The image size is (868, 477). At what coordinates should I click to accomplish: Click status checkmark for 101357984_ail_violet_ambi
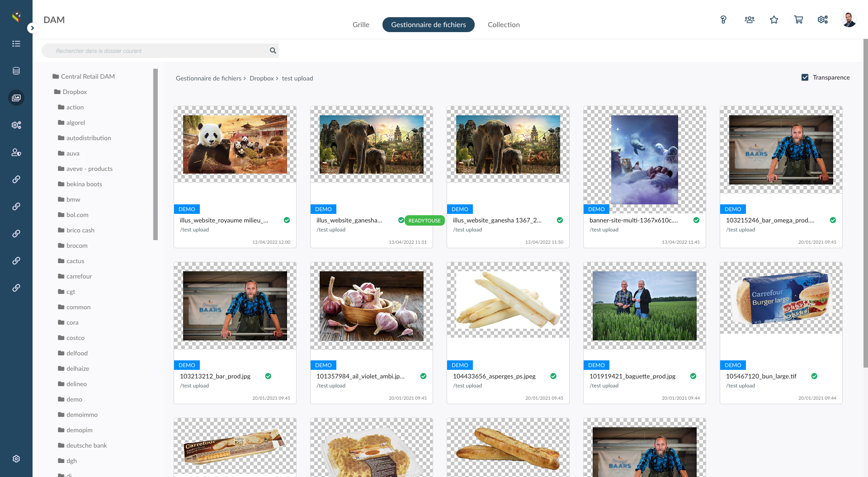pos(423,376)
